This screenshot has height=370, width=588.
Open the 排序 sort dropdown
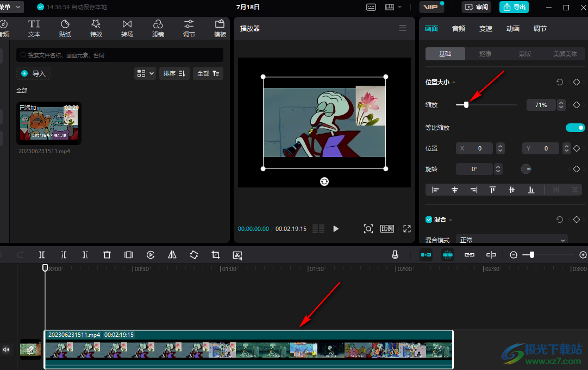174,73
